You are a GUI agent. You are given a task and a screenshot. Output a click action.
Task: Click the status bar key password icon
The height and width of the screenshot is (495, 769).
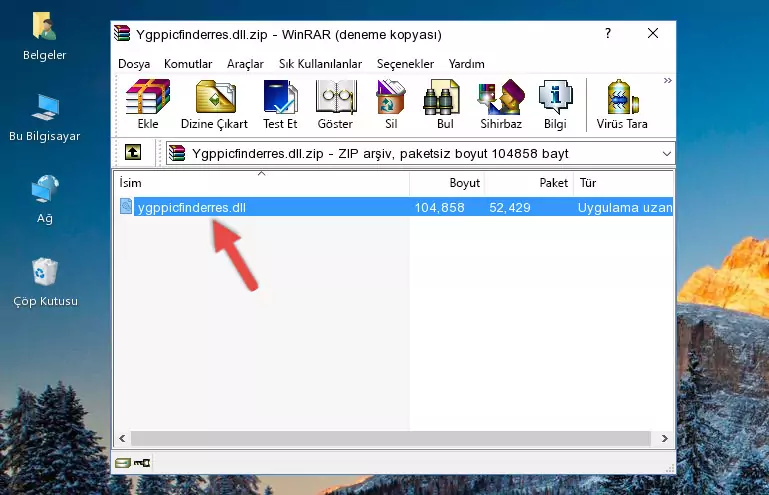coord(142,462)
